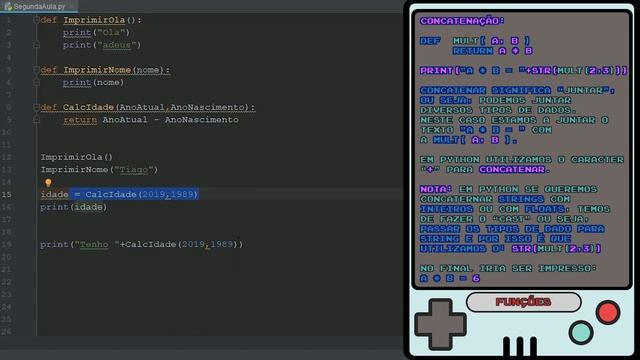The image size is (640, 360).
Task: Click fold end marker on line 9
Action: (x=36, y=120)
